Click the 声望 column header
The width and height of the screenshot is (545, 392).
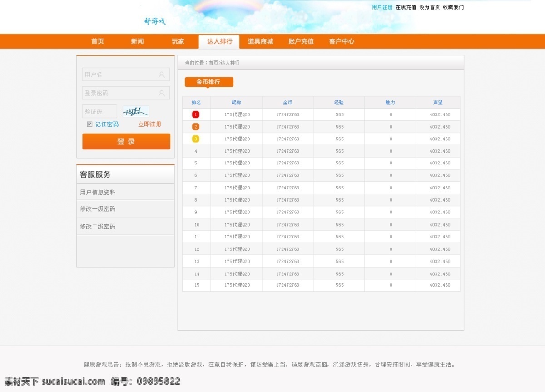[x=438, y=103]
